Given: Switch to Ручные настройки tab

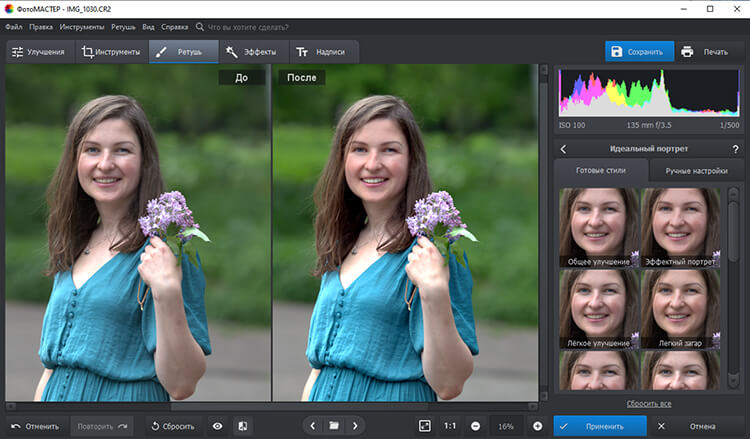Looking at the screenshot, I should pyautogui.click(x=697, y=171).
